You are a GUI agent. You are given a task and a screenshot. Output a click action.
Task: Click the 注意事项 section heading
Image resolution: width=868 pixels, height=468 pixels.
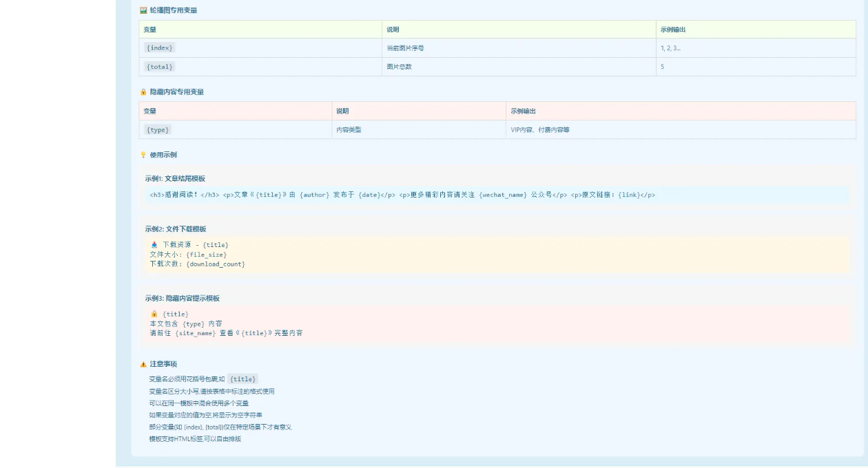pyautogui.click(x=163, y=364)
